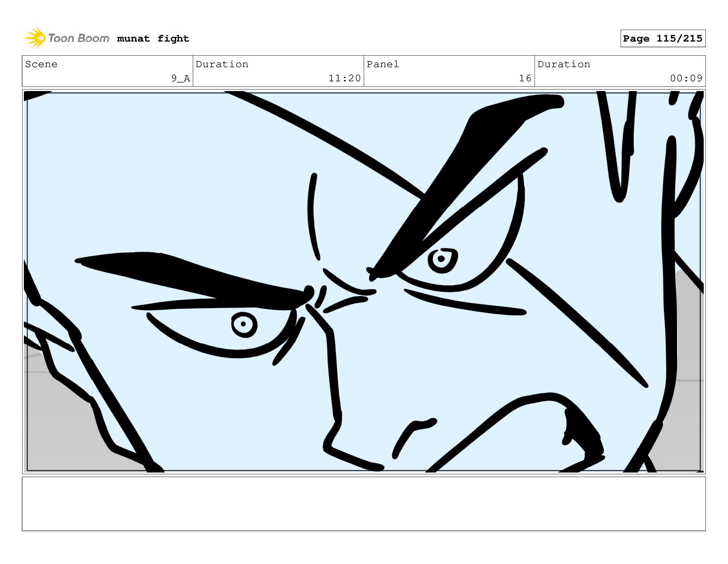The width and height of the screenshot is (728, 564).
Task: Click the Toon Boom logo
Action: click(66, 38)
